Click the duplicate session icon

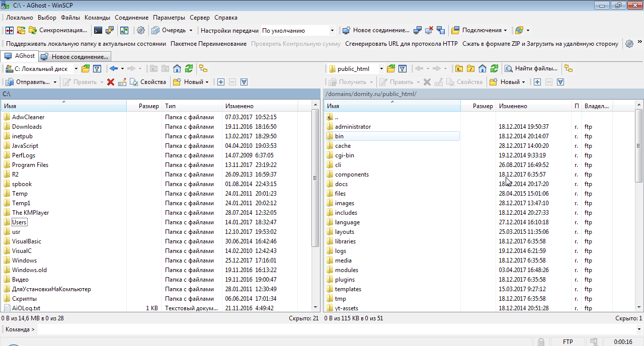[x=418, y=30]
